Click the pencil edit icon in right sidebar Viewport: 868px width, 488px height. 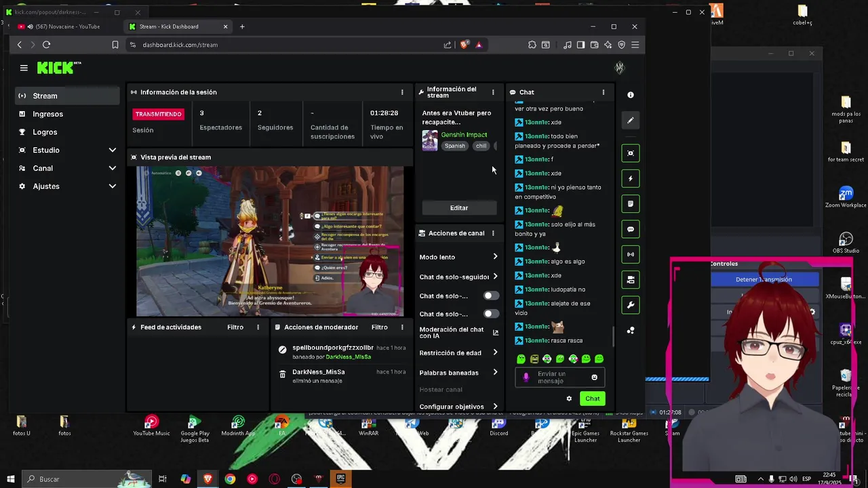tap(631, 120)
